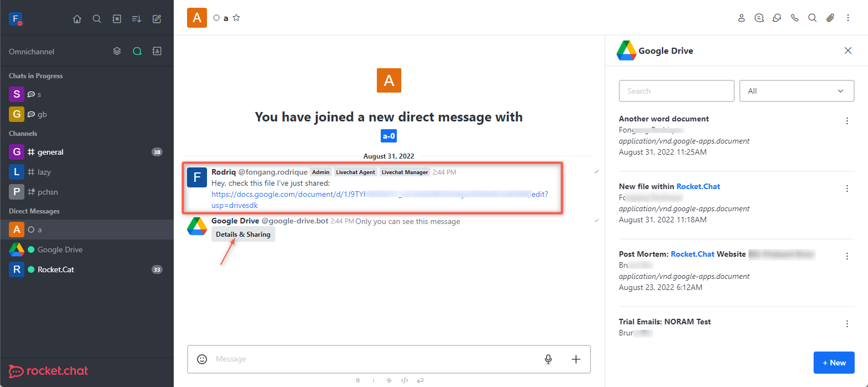Click Rocket.Chat link in New file title

pos(698,186)
